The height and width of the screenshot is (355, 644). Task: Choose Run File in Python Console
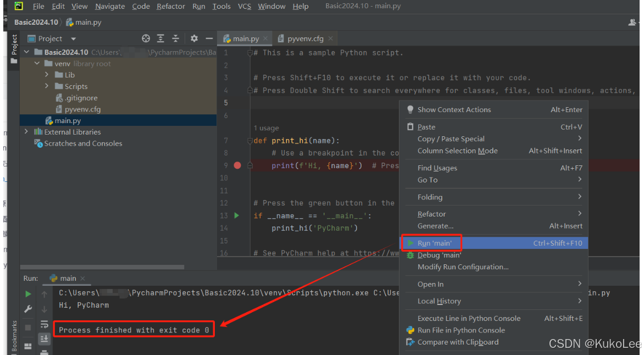pyautogui.click(x=493, y=330)
